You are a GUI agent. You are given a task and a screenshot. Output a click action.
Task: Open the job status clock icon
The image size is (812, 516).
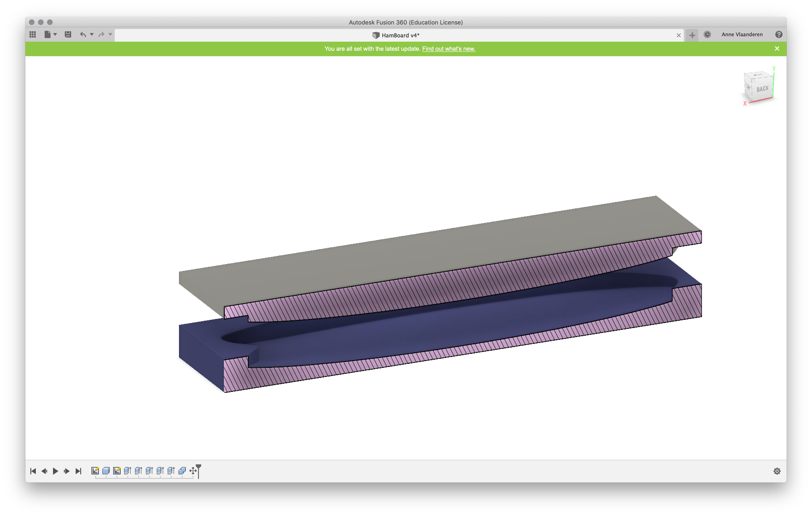pyautogui.click(x=707, y=34)
